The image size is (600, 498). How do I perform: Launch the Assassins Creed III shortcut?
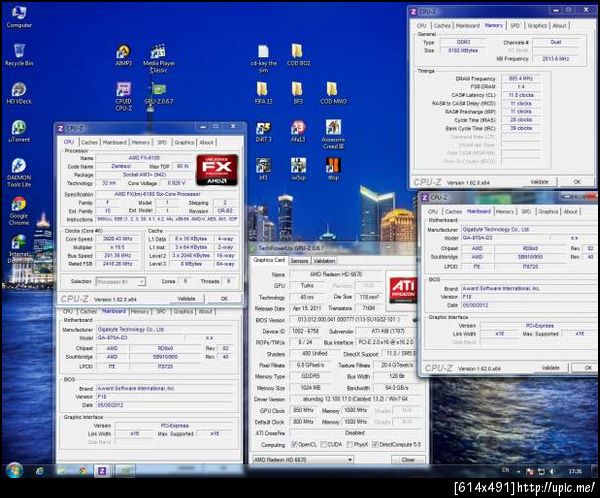pyautogui.click(x=333, y=134)
